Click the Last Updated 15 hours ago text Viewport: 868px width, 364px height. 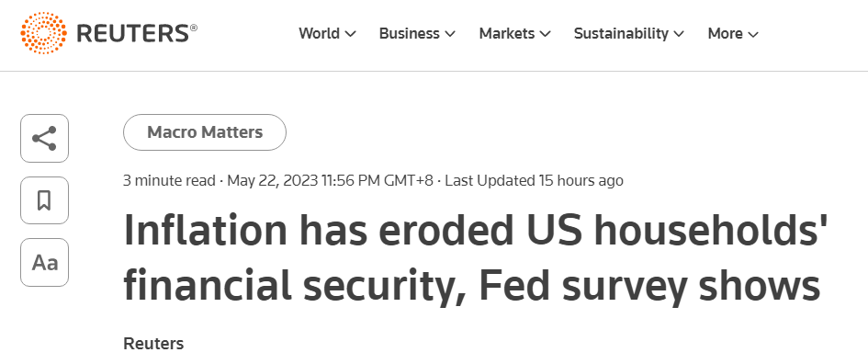coord(535,180)
